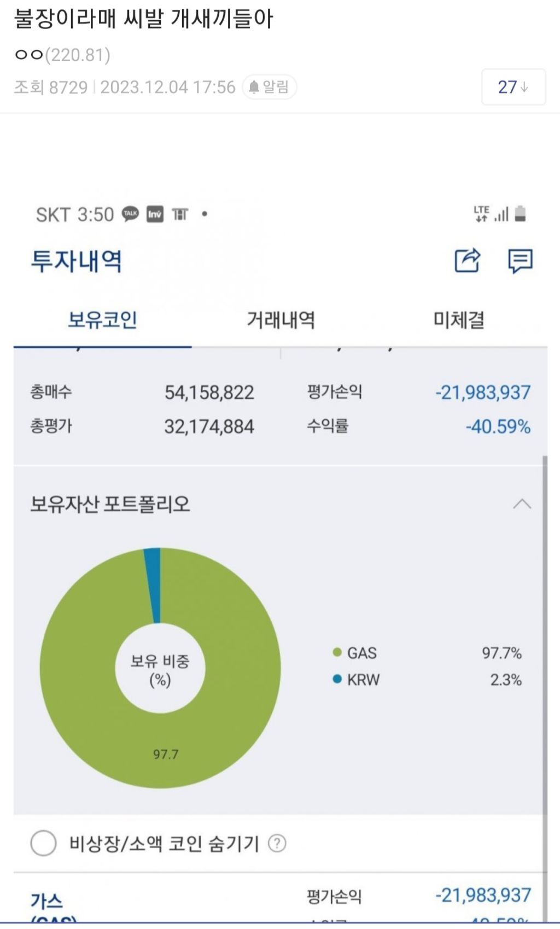Viewport: 560px width, 929px height.
Task: Tap the 알림 bell notification button
Action: (x=269, y=87)
